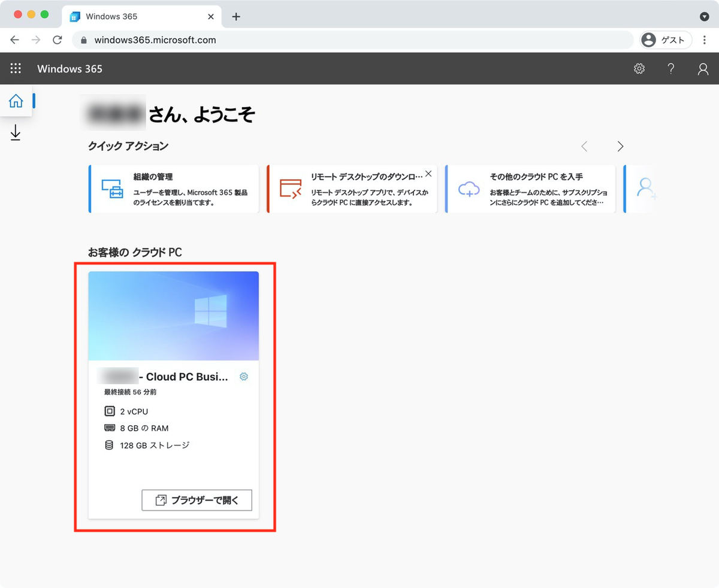This screenshot has height=588, width=719.
Task: Click the 128 GB ストレージ text
Action: click(155, 445)
